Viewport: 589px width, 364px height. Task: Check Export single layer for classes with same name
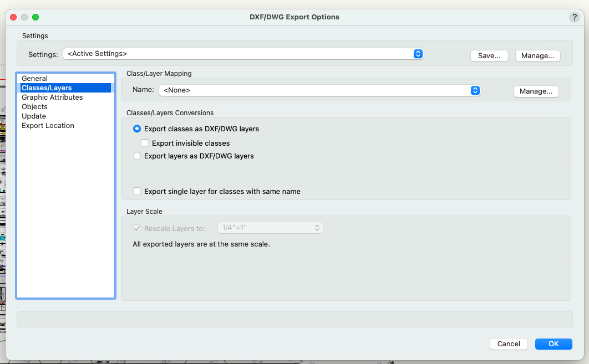(137, 191)
